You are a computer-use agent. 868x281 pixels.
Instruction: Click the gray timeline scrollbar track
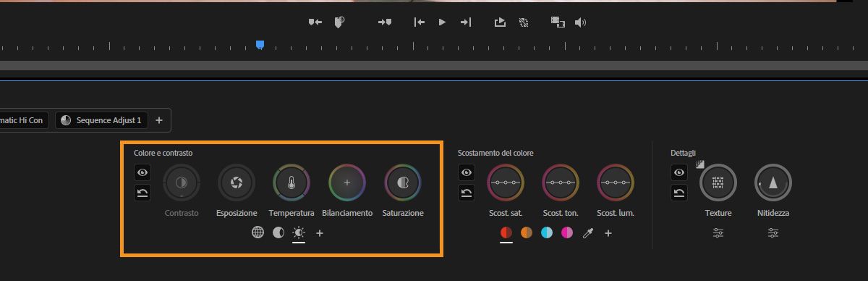point(434,66)
